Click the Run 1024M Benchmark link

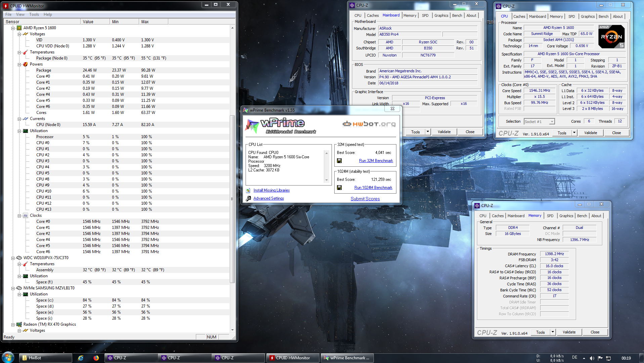coord(373,188)
